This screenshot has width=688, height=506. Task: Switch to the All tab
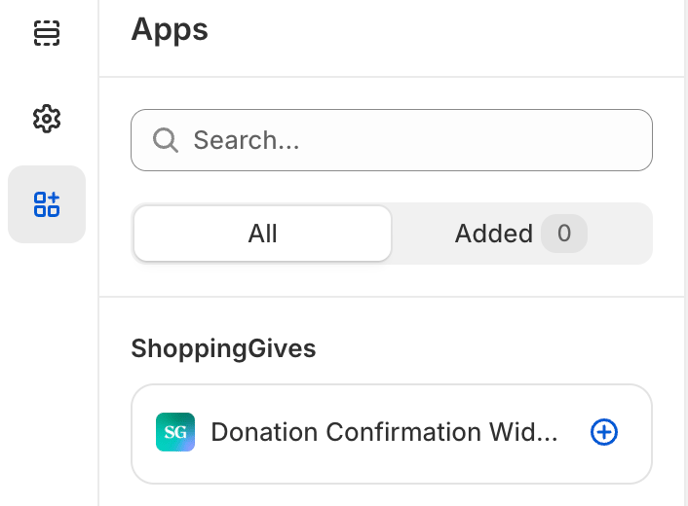pos(262,233)
